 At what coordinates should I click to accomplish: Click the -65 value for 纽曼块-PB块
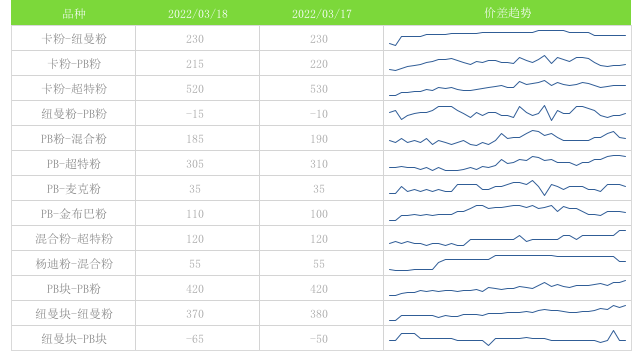tap(195, 339)
